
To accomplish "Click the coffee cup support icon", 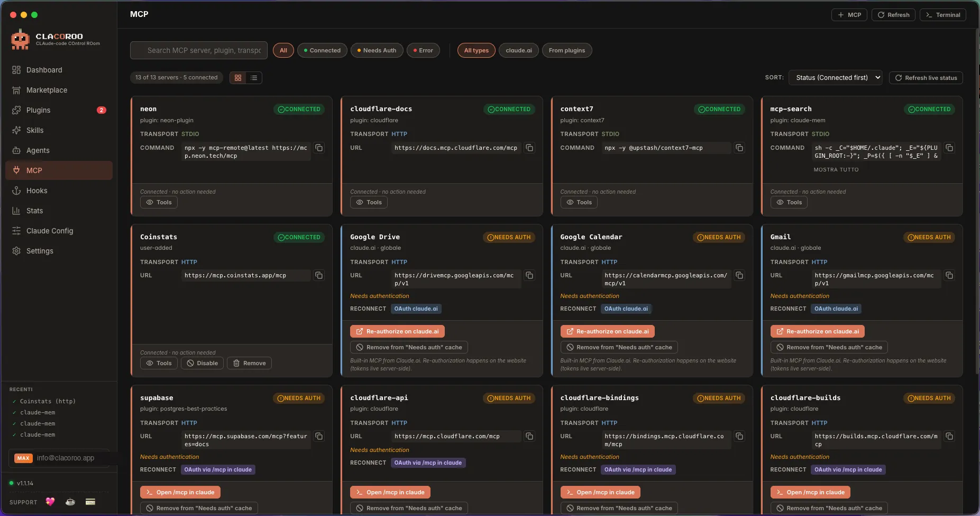I will (x=70, y=502).
